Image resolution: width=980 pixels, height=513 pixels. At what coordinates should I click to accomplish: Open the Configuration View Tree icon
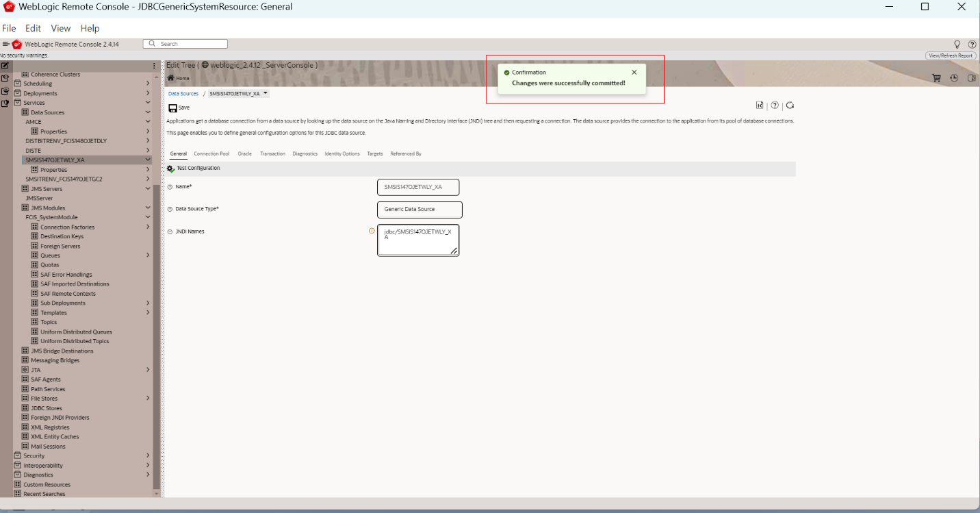5,78
